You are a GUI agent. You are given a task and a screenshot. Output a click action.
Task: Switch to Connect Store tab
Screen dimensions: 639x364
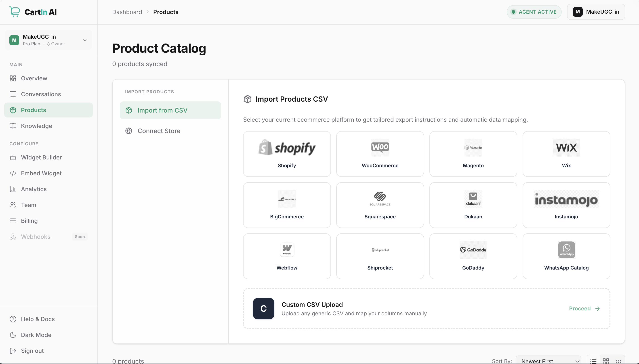point(170,131)
